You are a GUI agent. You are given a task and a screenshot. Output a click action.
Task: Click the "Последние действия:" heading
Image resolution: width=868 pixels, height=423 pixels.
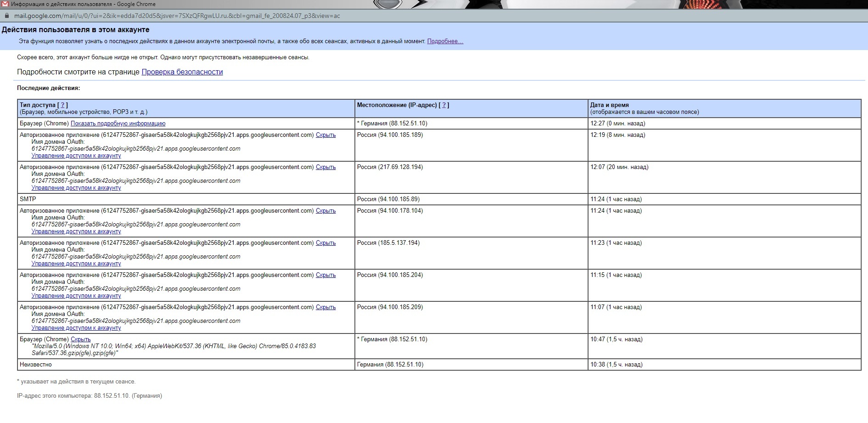click(48, 88)
